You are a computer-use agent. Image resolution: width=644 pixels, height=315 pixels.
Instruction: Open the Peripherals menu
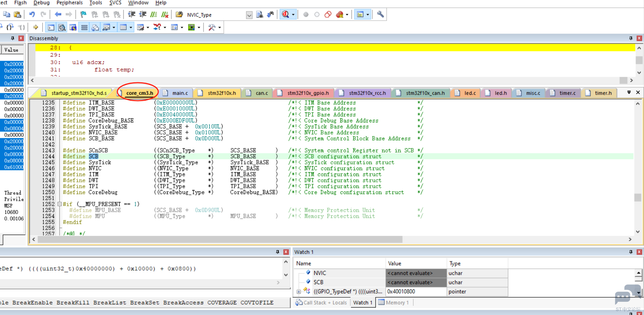70,3
